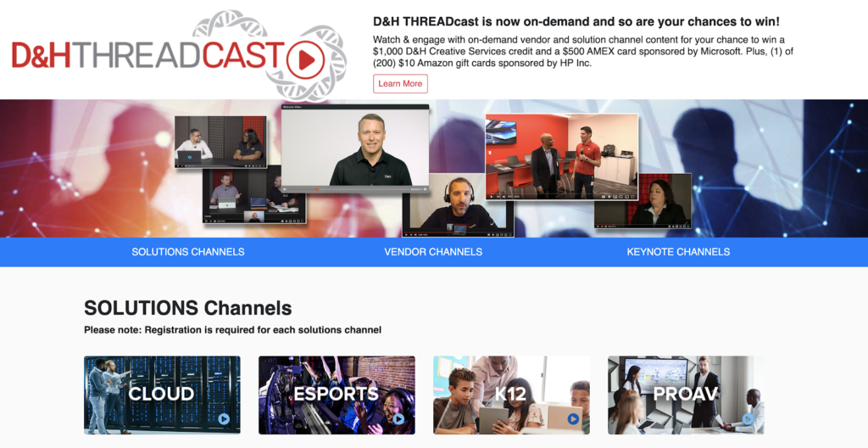Click the 'D&H THREADcast is now on-demand' headline
This screenshot has height=448, width=868.
point(576,21)
